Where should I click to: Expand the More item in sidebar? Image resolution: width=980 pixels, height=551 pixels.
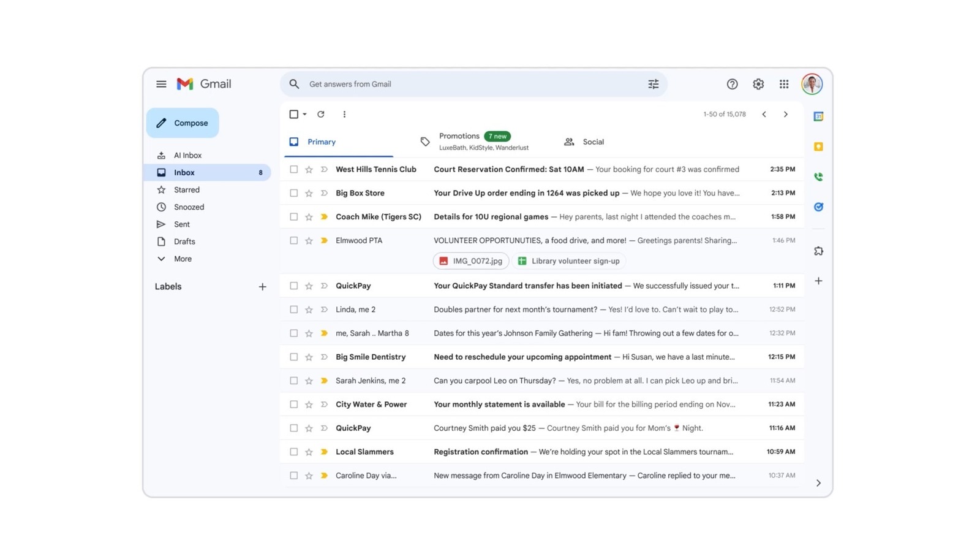pos(183,259)
